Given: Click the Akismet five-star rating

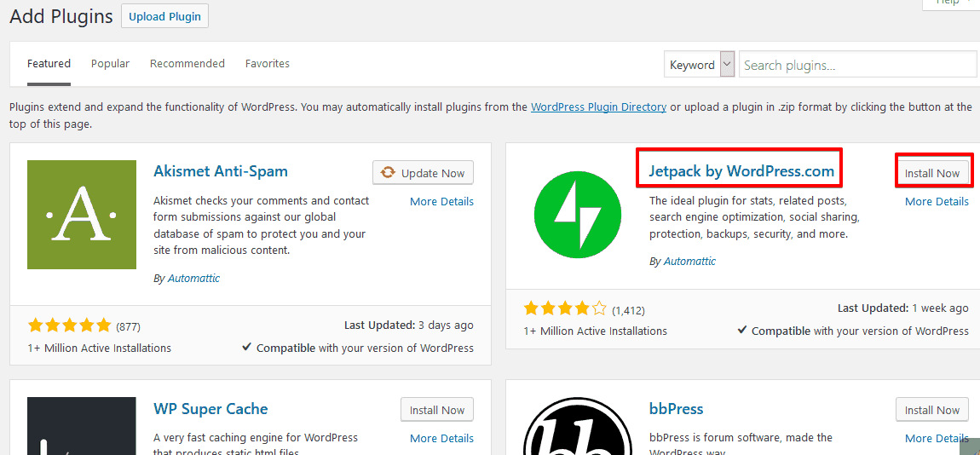Looking at the screenshot, I should (x=69, y=325).
